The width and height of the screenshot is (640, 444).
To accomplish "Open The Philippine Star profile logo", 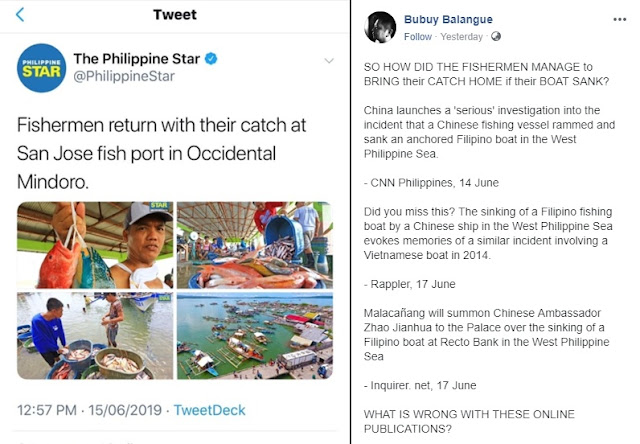I will pos(38,68).
